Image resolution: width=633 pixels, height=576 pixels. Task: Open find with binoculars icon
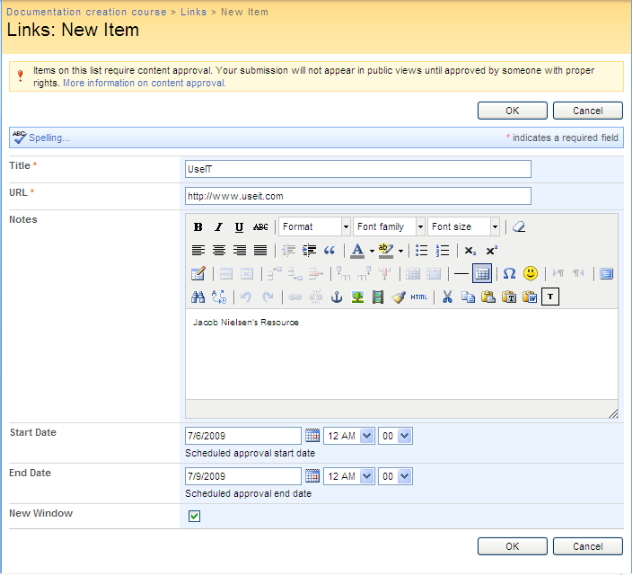click(198, 297)
